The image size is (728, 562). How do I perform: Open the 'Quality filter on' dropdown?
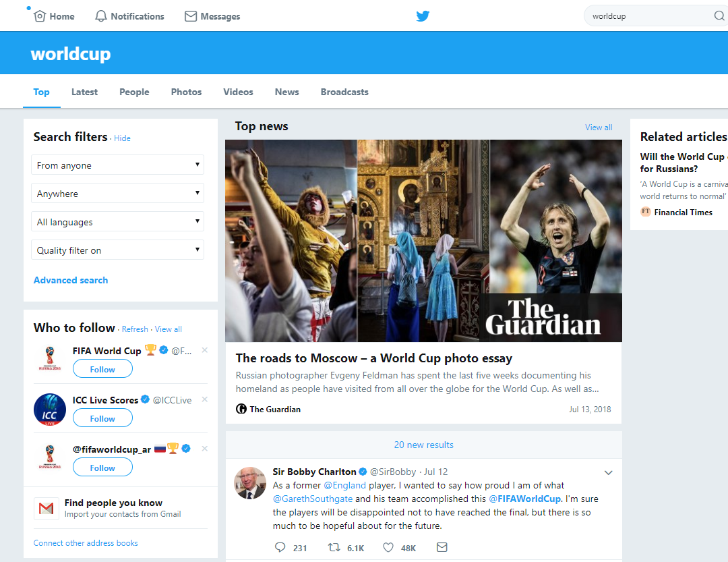click(117, 250)
